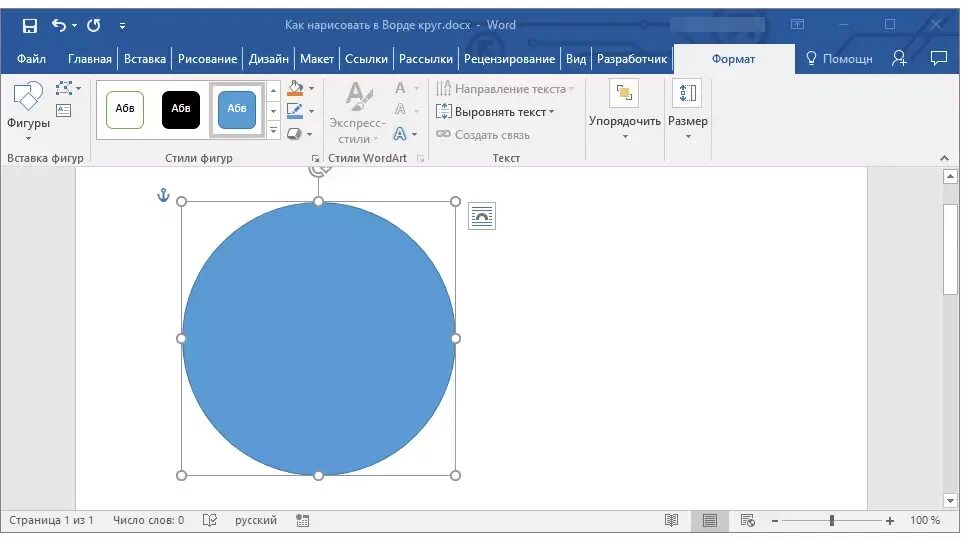The height and width of the screenshot is (541, 968).
Task: Open the Вид tab
Action: [x=576, y=59]
